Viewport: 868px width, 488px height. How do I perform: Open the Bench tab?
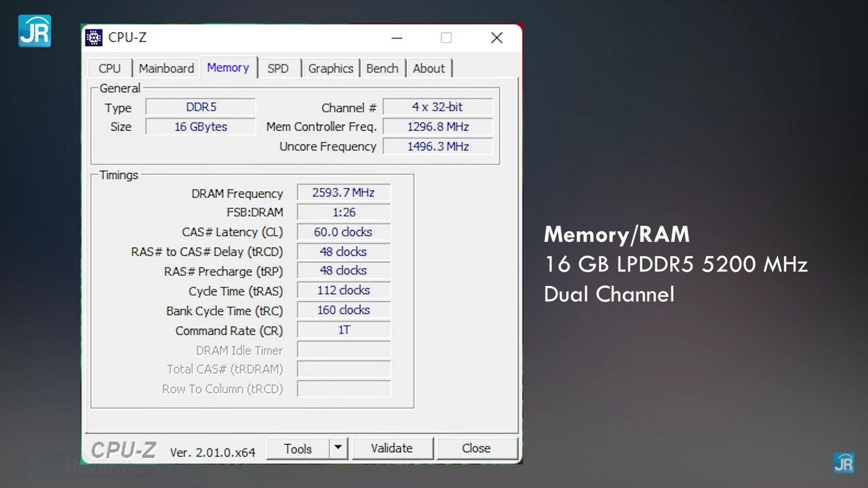(x=382, y=68)
